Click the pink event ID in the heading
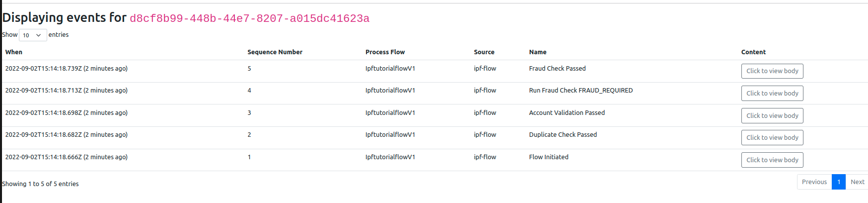The height and width of the screenshot is (203, 868). (x=249, y=19)
